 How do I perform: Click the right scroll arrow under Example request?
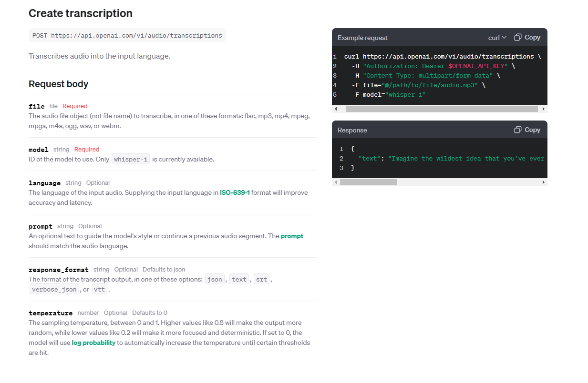click(x=544, y=109)
